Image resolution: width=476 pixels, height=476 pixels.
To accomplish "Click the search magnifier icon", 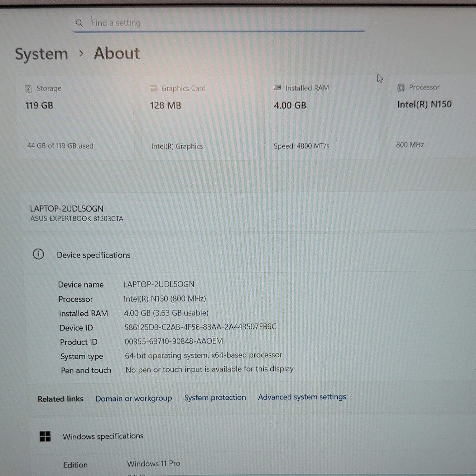I will click(79, 23).
